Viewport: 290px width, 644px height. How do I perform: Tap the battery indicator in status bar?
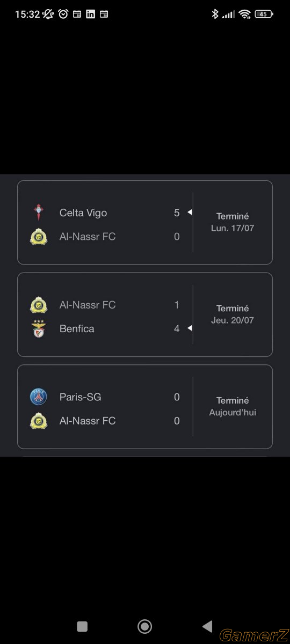pyautogui.click(x=264, y=14)
